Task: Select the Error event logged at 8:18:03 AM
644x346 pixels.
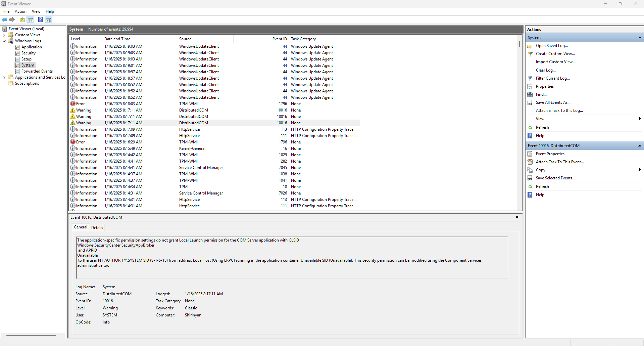Action: (215, 104)
